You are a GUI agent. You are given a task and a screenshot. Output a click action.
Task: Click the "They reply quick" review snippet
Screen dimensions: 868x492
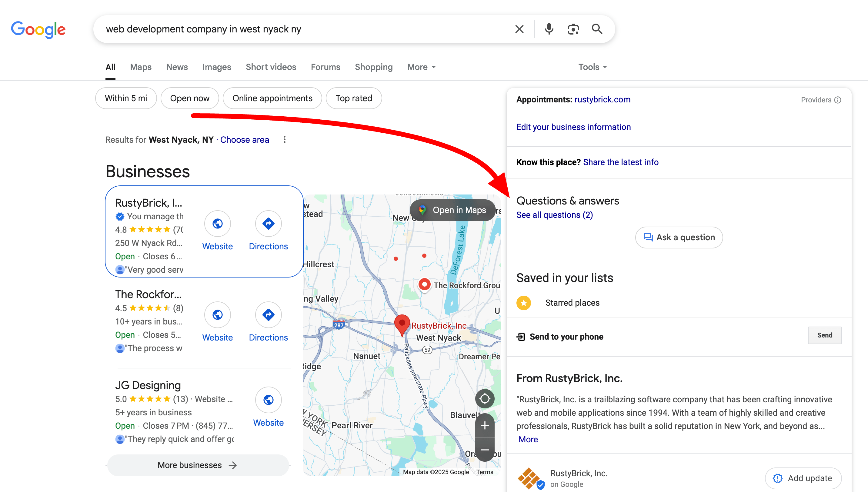click(179, 439)
